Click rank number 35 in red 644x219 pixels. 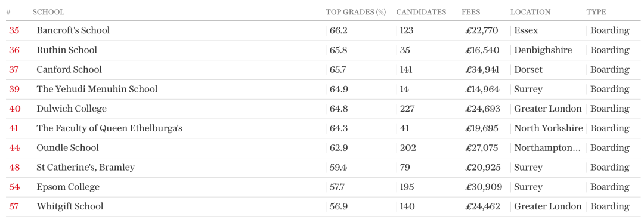[x=14, y=30]
